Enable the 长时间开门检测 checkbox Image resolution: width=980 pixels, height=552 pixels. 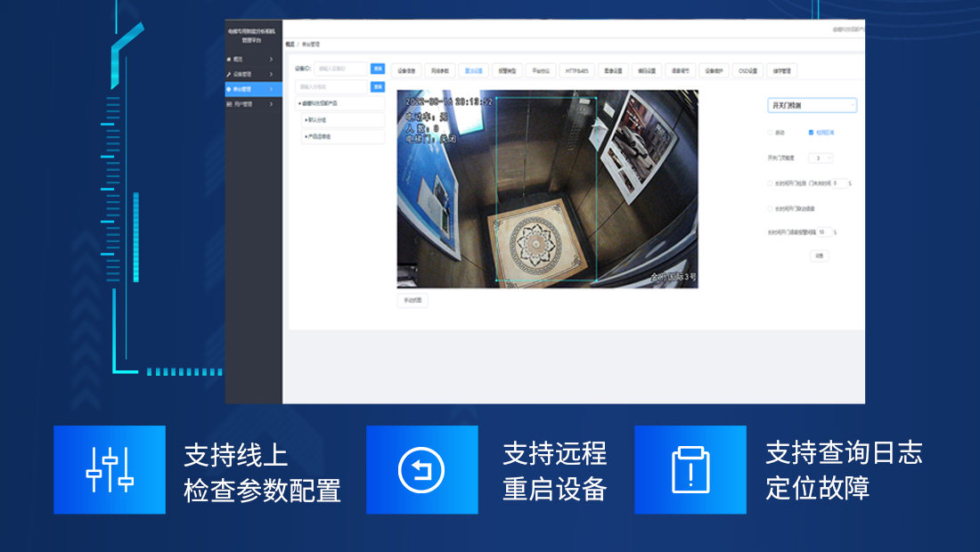pos(770,182)
